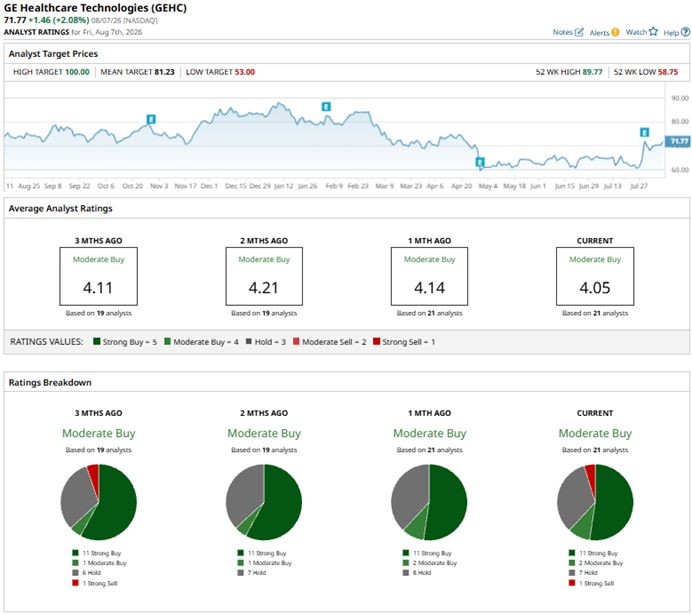Click the Help question mark icon
Viewport: 692px width, 614px height.
pyautogui.click(x=685, y=32)
